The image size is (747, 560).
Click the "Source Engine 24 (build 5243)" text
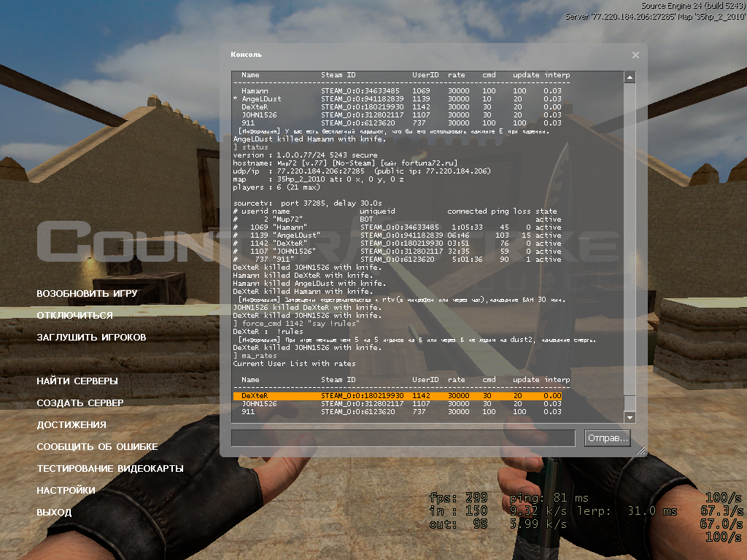[x=693, y=6]
